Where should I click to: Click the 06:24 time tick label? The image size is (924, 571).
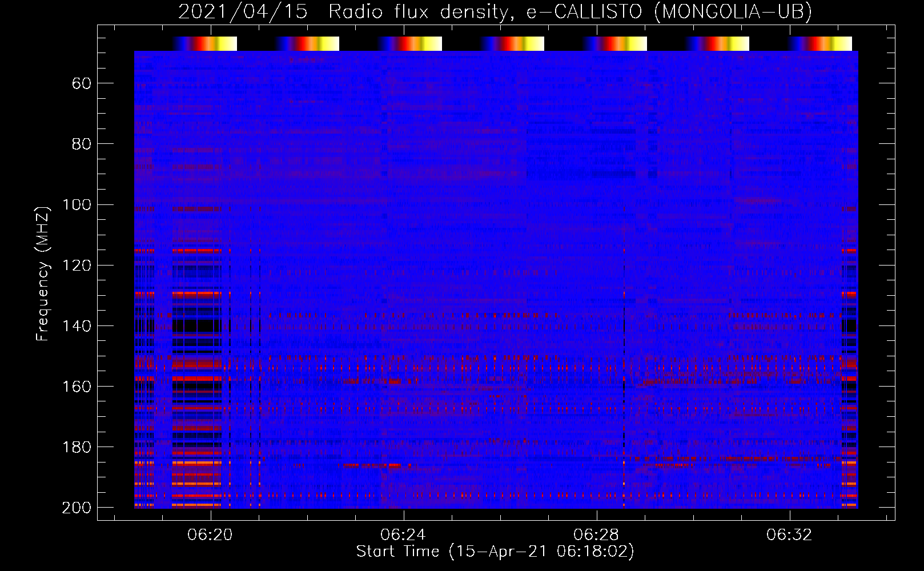click(x=403, y=535)
